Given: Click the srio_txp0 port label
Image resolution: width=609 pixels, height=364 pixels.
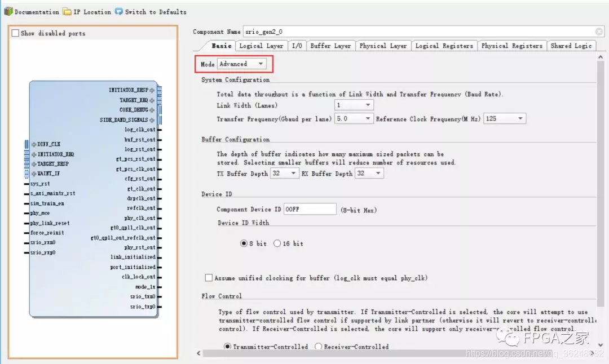Looking at the screenshot, I should (143, 307).
